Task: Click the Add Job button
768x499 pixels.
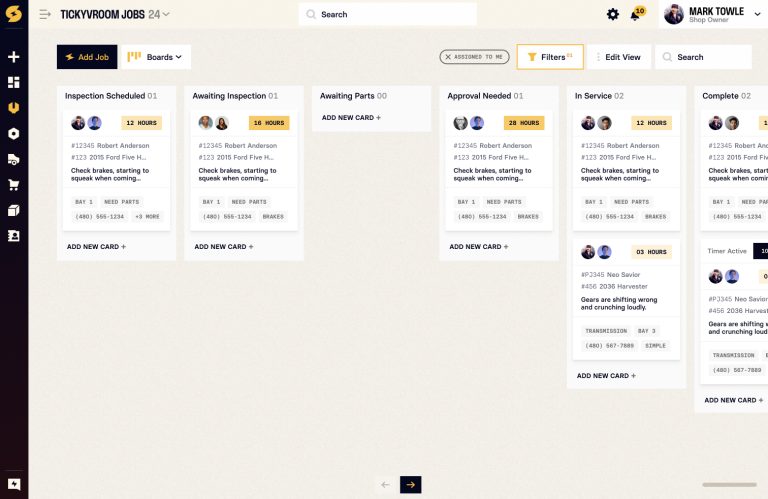Action: pyautogui.click(x=87, y=57)
